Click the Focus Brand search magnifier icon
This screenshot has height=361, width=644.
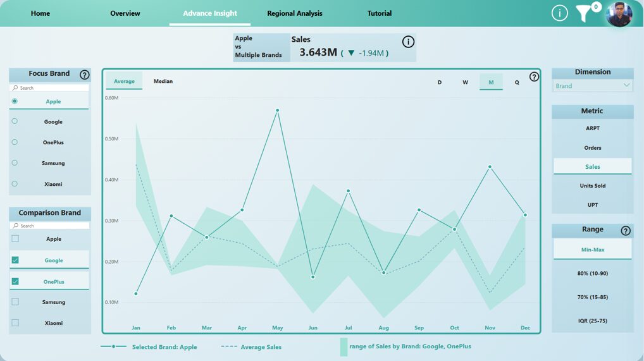click(x=15, y=88)
